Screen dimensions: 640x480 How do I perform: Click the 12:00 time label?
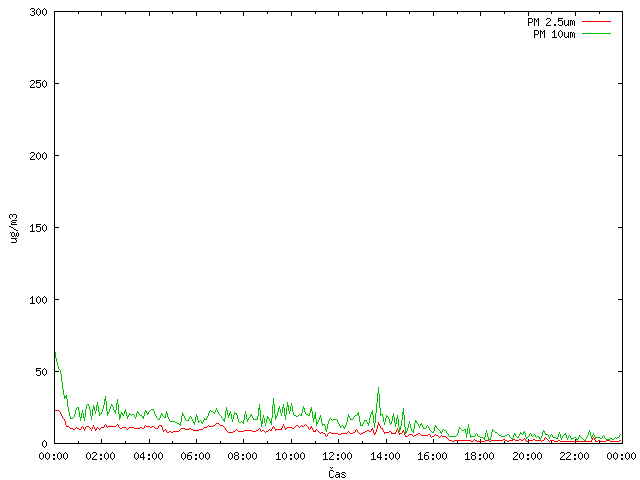pos(338,456)
